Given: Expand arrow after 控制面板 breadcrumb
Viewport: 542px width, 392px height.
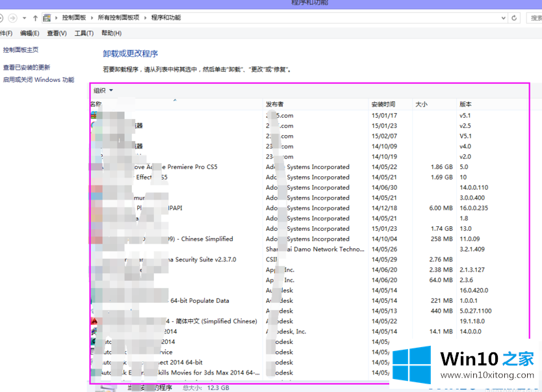Looking at the screenshot, I should (x=92, y=18).
